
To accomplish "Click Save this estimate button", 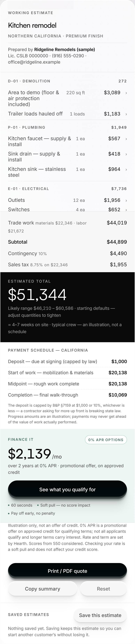I will tap(100, 615).
